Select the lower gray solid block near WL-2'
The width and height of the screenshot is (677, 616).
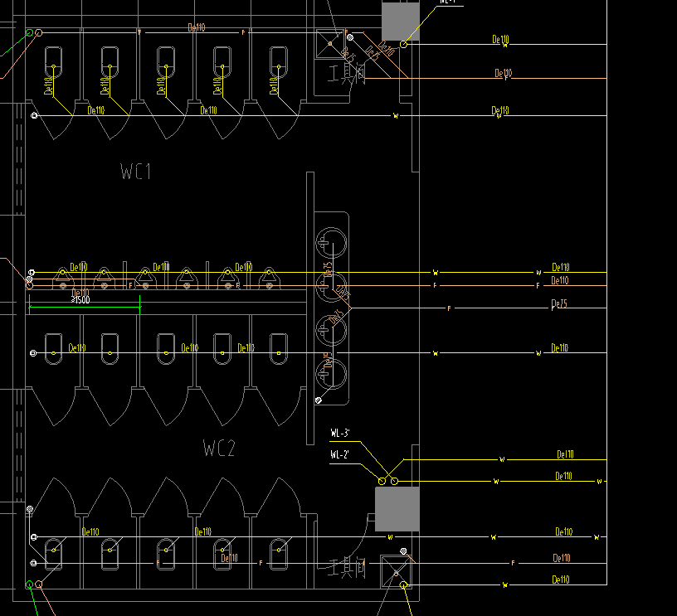click(x=397, y=509)
